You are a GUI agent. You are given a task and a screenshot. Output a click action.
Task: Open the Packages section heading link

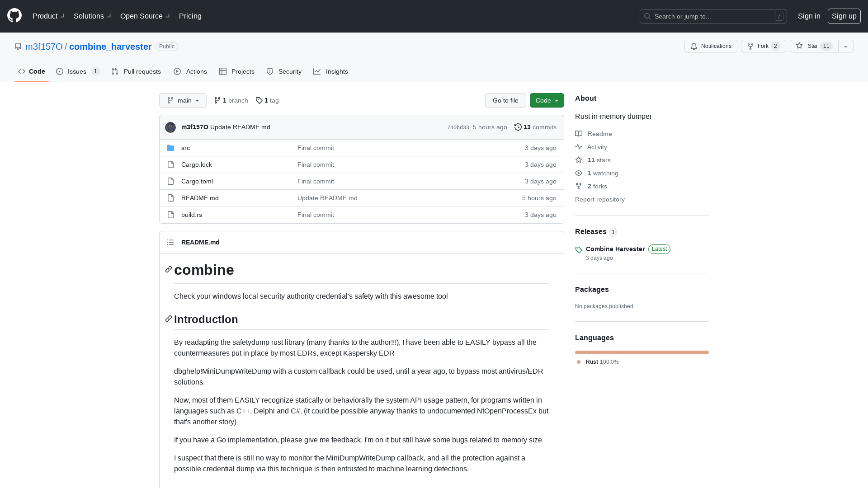coord(592,290)
